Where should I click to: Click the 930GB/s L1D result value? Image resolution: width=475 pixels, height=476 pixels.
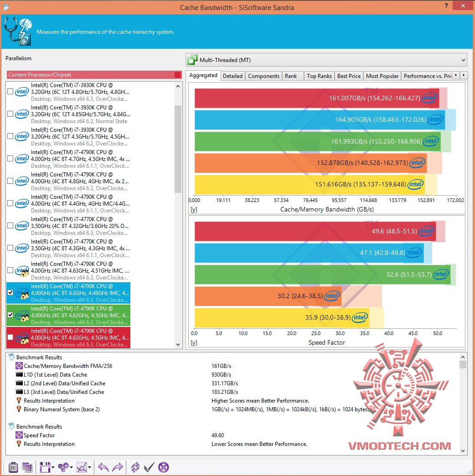(221, 375)
